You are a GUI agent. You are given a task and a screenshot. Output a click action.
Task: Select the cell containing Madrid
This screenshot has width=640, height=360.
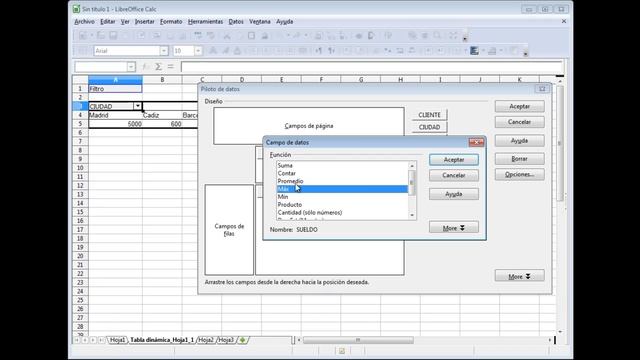[115, 115]
